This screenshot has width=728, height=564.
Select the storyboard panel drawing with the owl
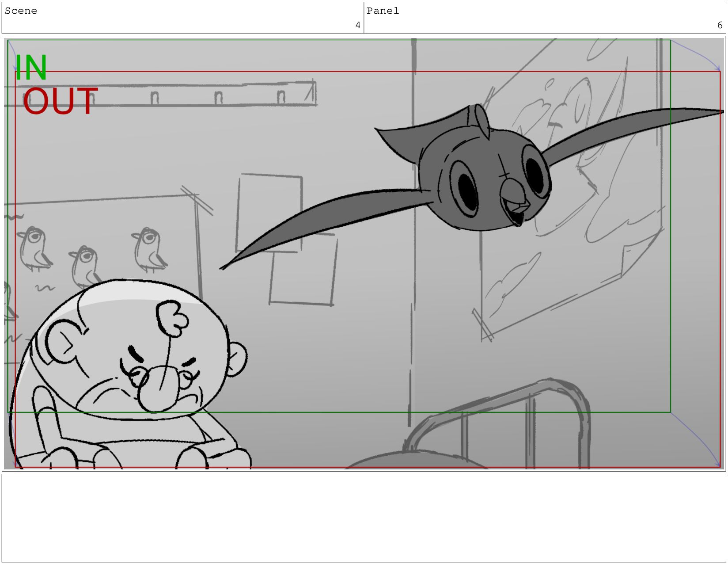pyautogui.click(x=364, y=253)
